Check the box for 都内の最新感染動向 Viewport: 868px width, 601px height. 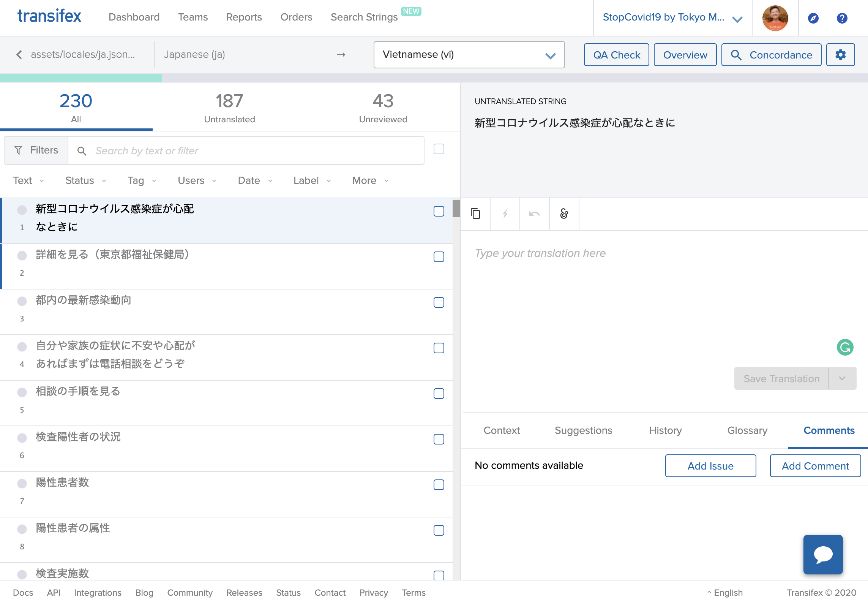click(439, 302)
